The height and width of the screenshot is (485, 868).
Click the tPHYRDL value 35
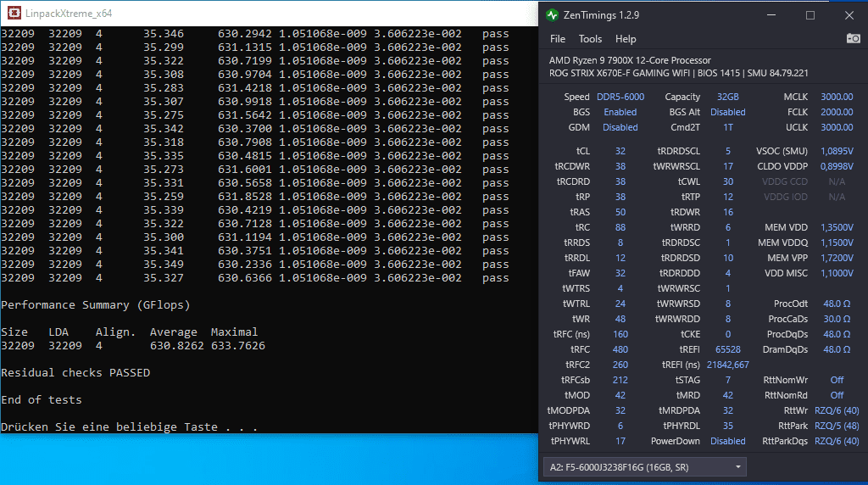tap(727, 426)
